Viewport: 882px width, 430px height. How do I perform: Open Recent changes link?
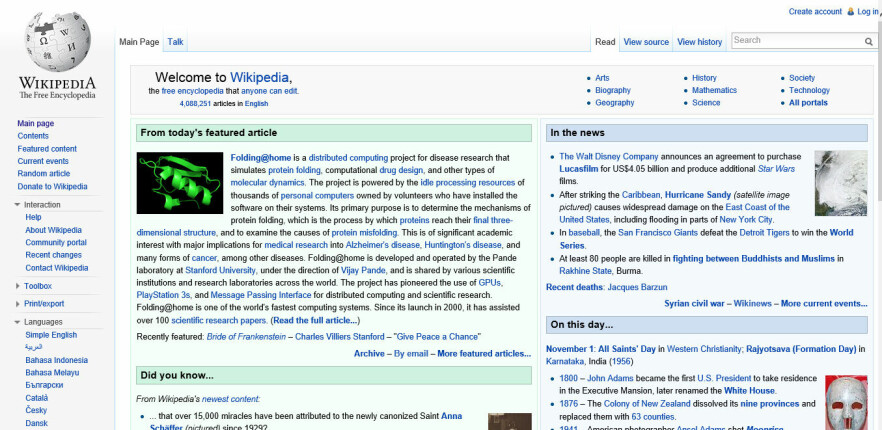(53, 255)
